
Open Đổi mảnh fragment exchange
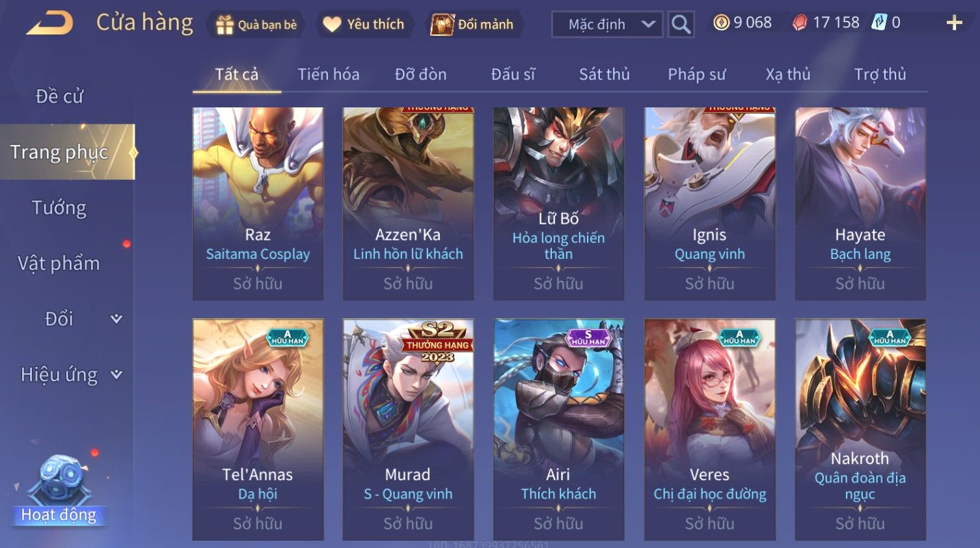[474, 25]
